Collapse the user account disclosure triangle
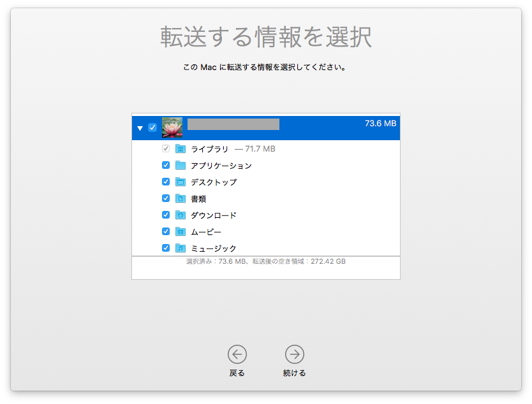 (140, 128)
